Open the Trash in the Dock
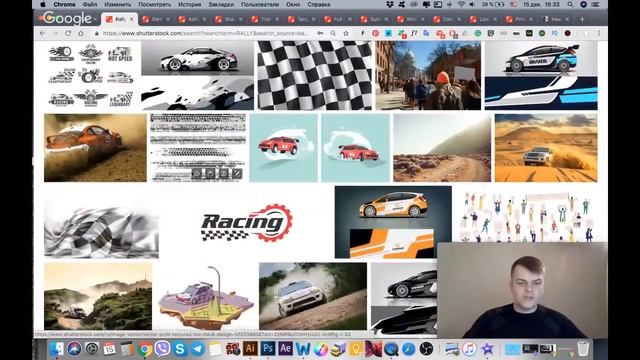The height and width of the screenshot is (360, 640). pyautogui.click(x=583, y=349)
